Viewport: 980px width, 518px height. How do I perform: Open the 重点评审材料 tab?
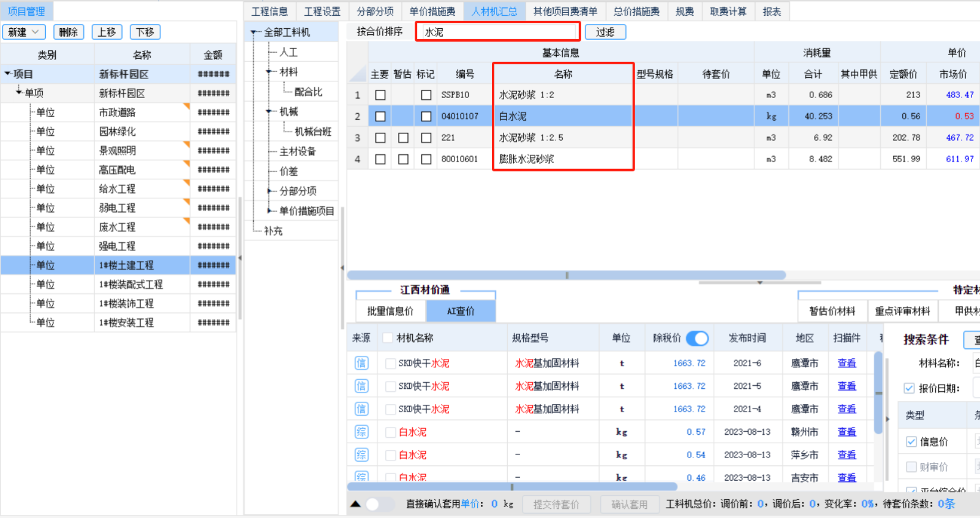(903, 311)
